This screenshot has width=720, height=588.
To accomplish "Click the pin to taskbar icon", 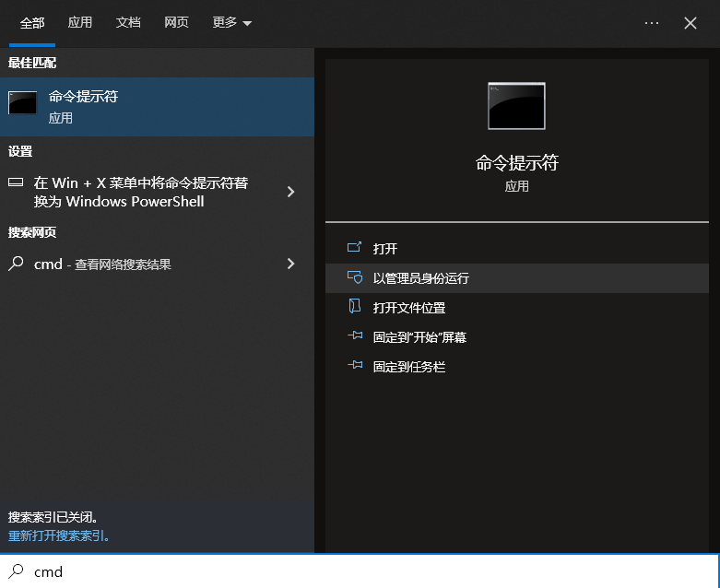I will (x=354, y=367).
